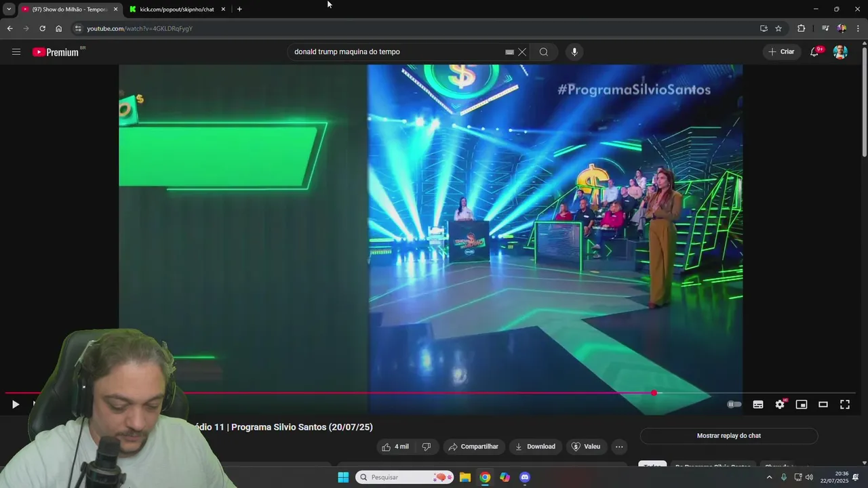The height and width of the screenshot is (488, 868).
Task: Open Discord from the taskbar
Action: [x=525, y=477]
